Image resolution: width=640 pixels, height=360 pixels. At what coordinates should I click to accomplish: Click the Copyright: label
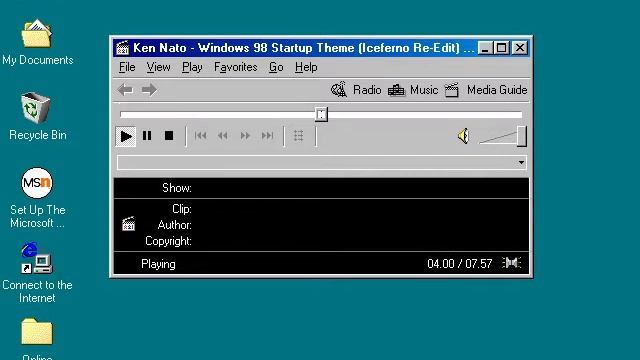(x=168, y=241)
